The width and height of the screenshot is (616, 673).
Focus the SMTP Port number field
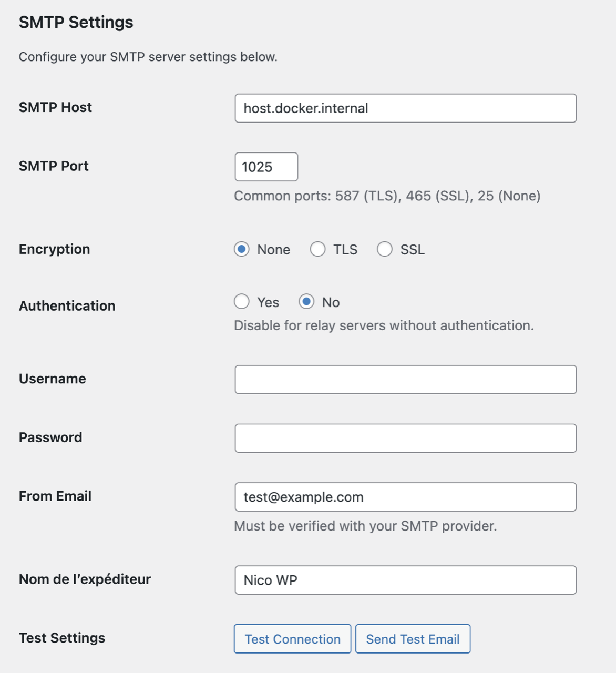[x=266, y=167]
